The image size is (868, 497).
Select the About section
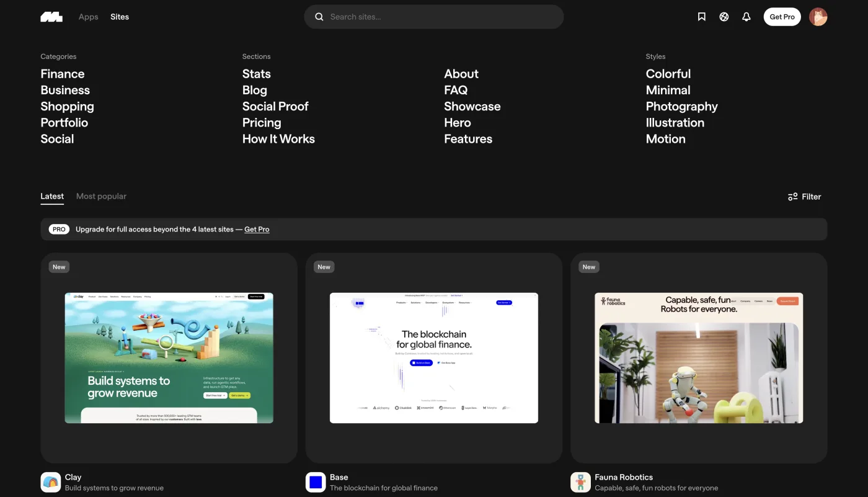pyautogui.click(x=461, y=74)
